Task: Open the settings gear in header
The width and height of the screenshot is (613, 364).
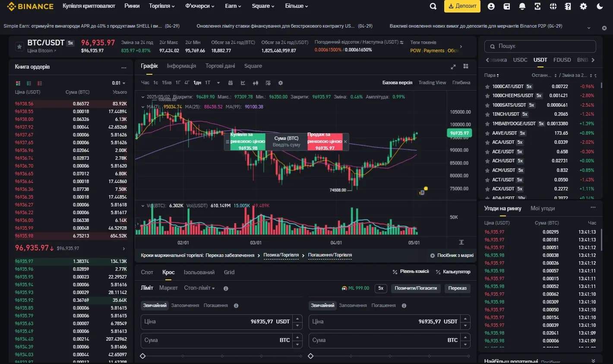Action: click(584, 6)
